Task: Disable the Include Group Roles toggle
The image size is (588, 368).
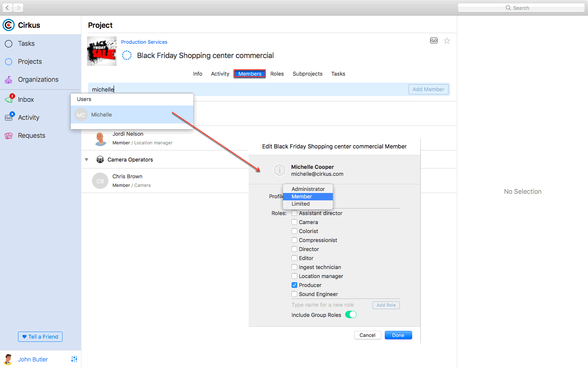Action: click(350, 315)
